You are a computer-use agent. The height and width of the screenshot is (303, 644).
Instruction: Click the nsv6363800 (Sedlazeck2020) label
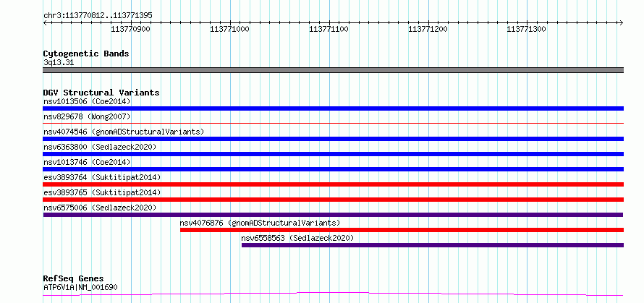coord(100,147)
